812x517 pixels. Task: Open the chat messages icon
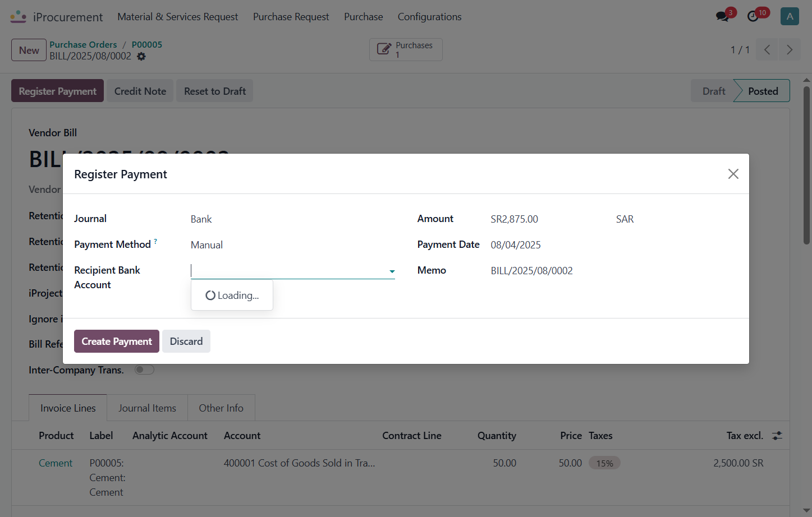[x=722, y=16]
